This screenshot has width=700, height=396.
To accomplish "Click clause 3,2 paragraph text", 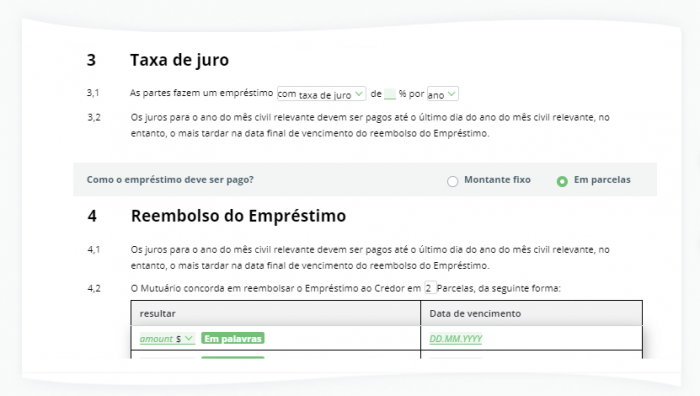I will click(x=370, y=125).
